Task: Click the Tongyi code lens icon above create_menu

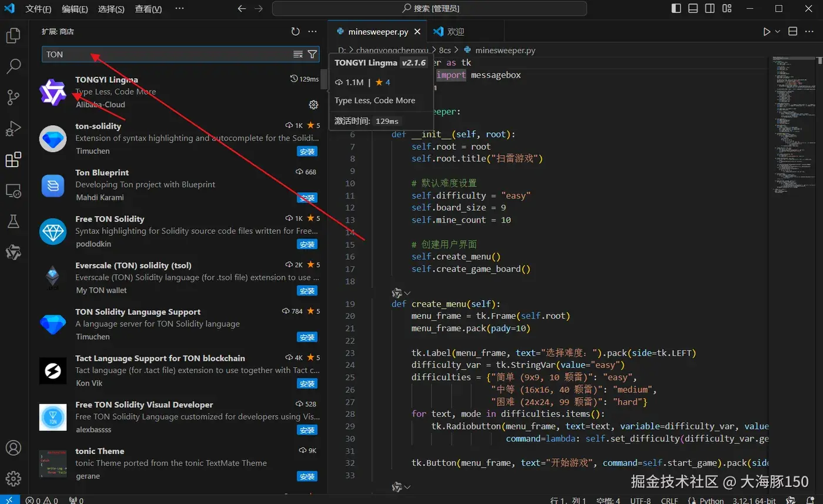Action: pyautogui.click(x=397, y=293)
